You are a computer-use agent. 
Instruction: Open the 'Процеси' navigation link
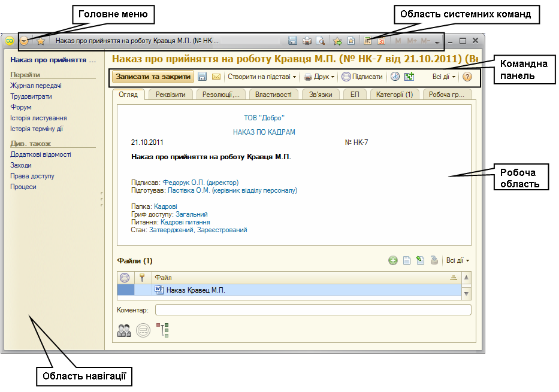coord(23,187)
